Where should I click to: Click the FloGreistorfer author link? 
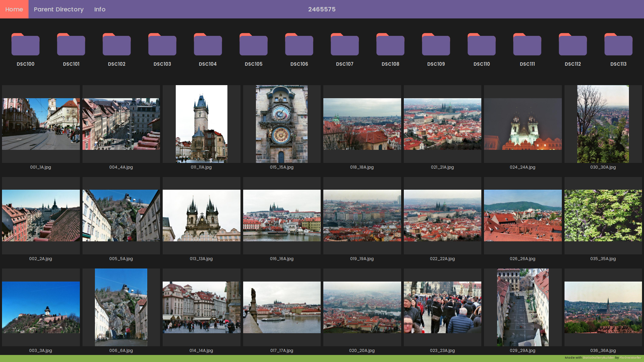631,357
